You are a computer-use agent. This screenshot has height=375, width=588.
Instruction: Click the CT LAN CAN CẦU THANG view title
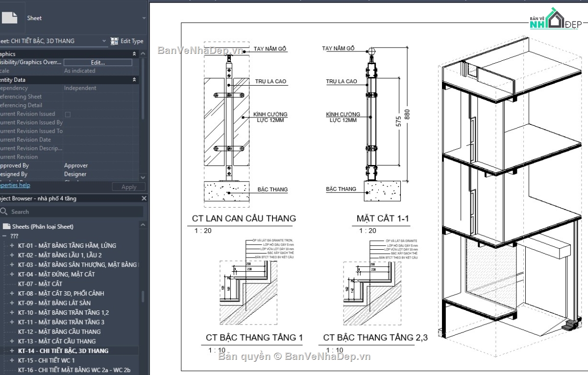[244, 218]
